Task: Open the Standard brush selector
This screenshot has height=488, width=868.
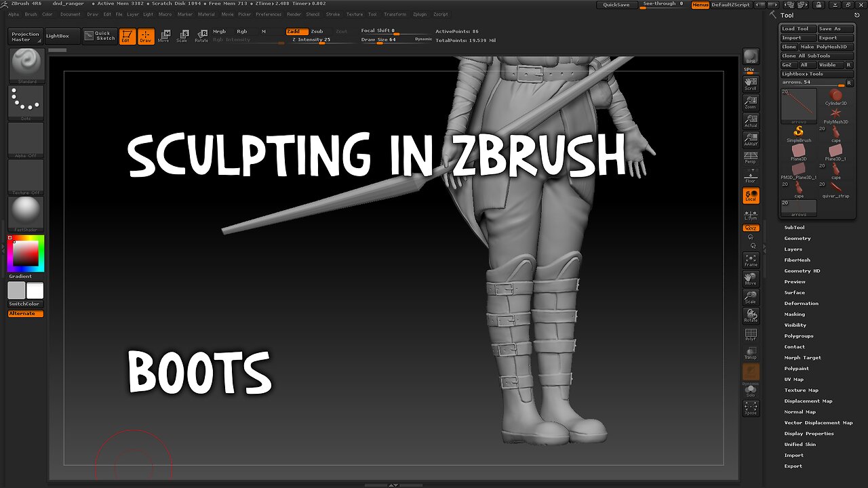Action: point(27,65)
